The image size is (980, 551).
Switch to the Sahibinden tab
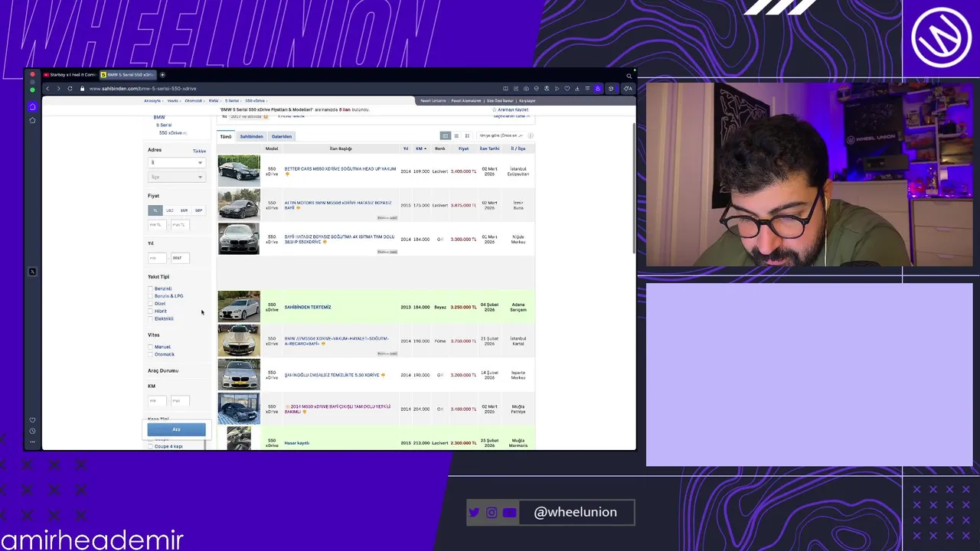coord(251,137)
